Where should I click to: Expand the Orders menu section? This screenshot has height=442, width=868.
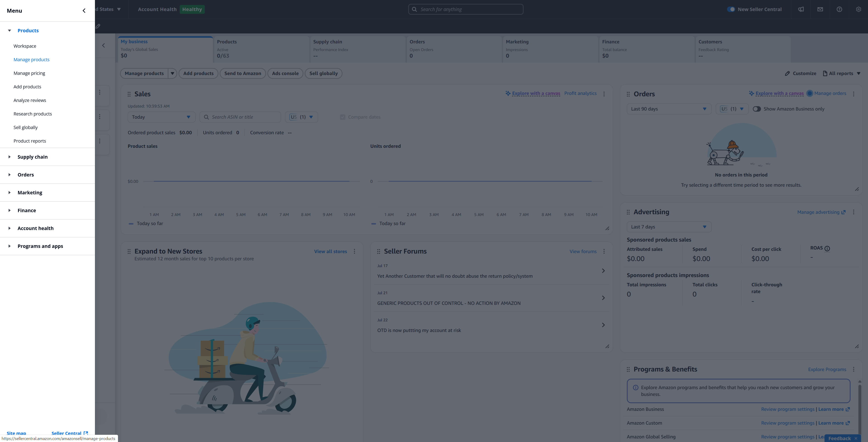(9, 175)
